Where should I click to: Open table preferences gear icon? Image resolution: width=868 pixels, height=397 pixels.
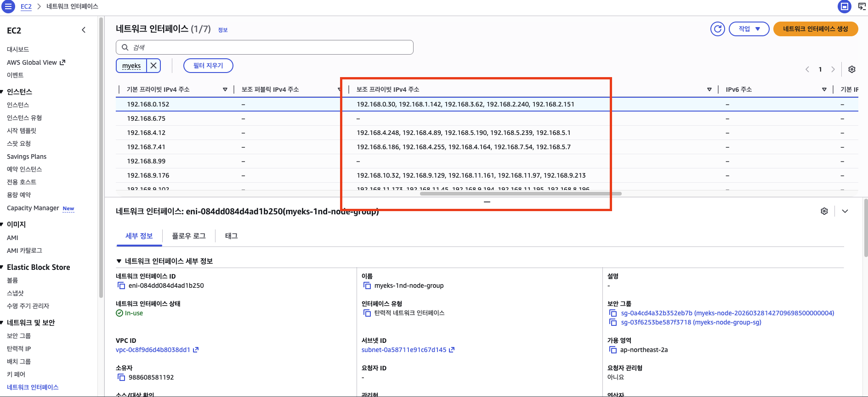[x=851, y=69]
